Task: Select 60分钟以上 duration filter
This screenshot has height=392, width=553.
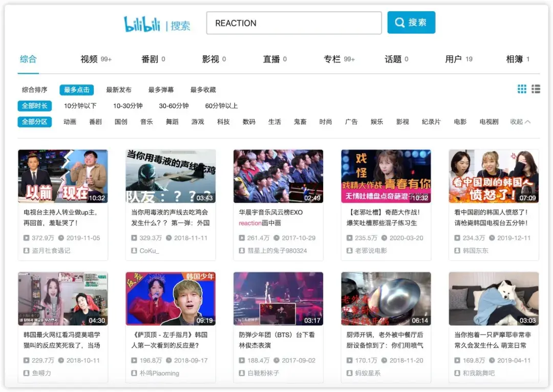Action: tap(222, 106)
